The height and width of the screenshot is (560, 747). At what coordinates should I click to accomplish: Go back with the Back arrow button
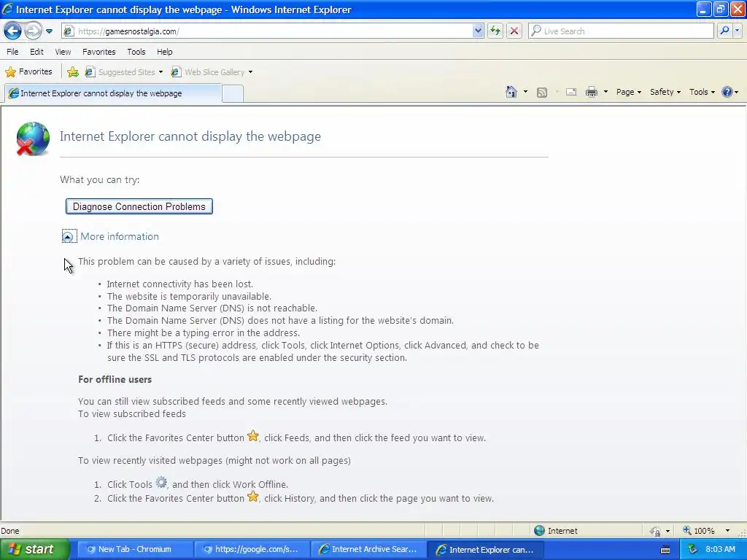point(13,31)
